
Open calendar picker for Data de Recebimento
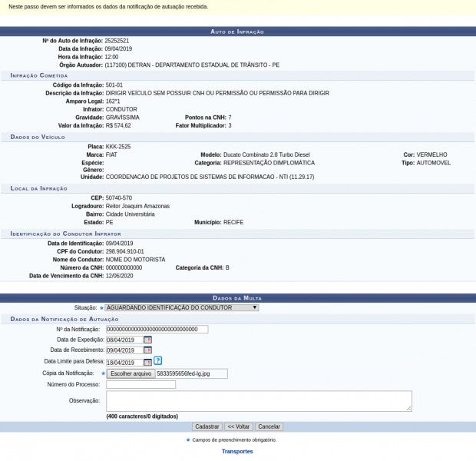(147, 350)
